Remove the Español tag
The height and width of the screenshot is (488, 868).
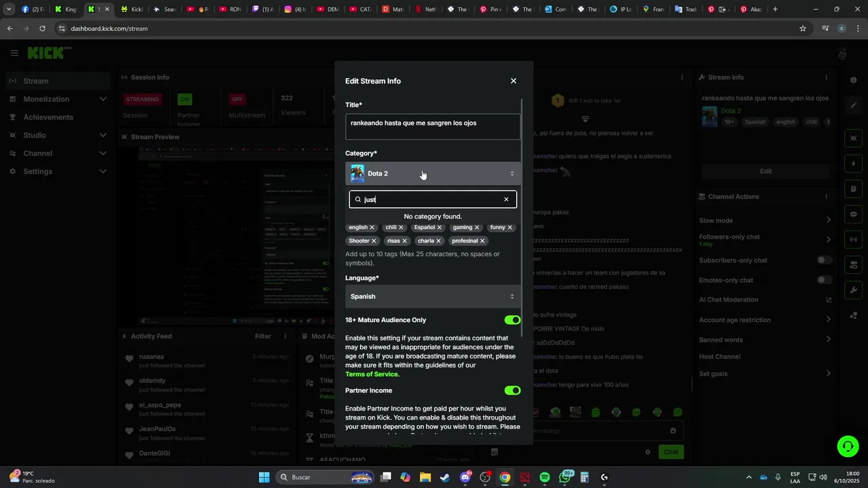pos(439,228)
